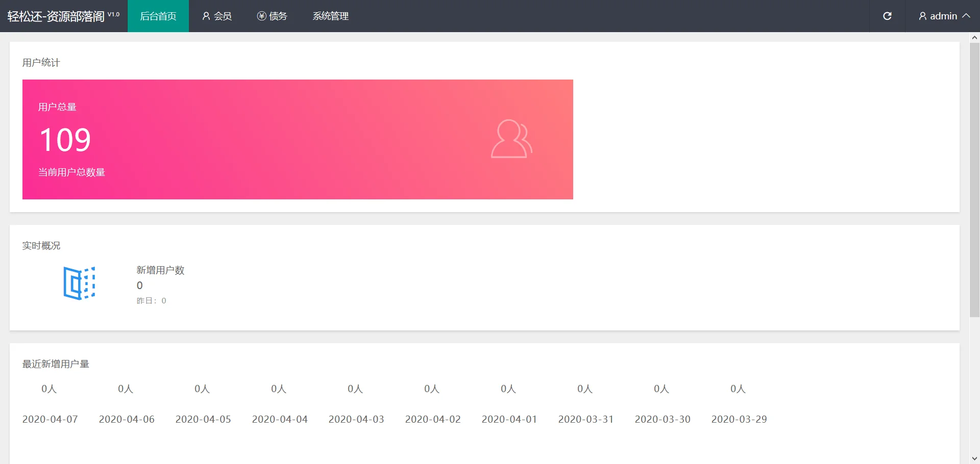Click the 用户总量 label in pink card

[x=57, y=107]
